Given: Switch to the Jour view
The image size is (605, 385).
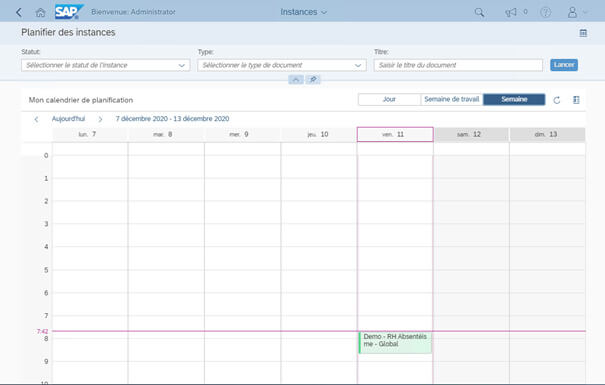Looking at the screenshot, I should [x=389, y=100].
